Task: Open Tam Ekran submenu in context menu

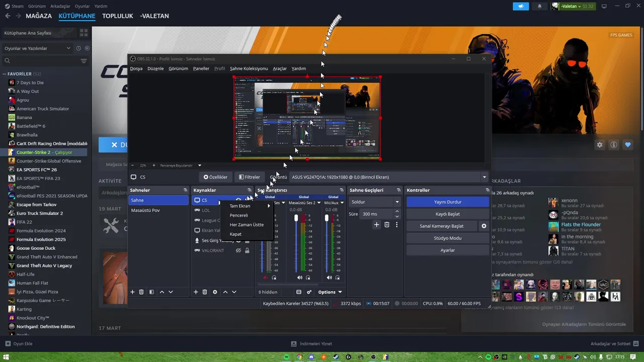Action: click(247, 206)
